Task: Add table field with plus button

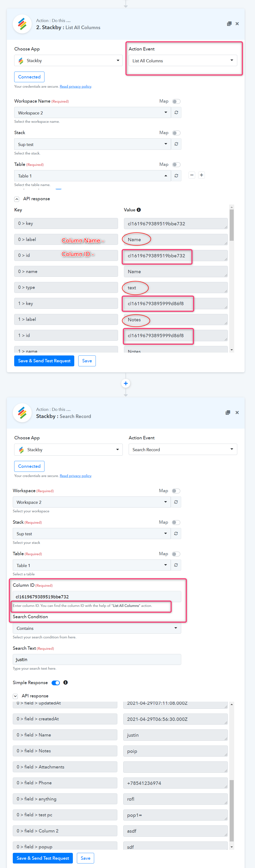Action: click(x=202, y=175)
